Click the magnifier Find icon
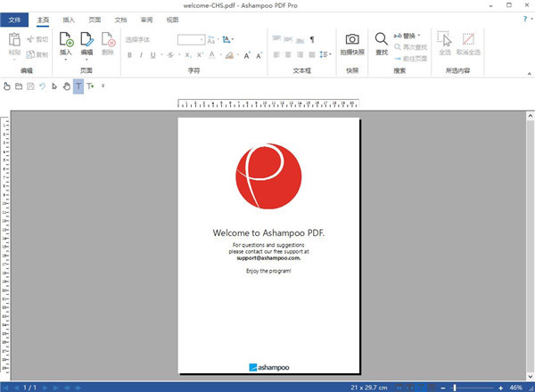The height and width of the screenshot is (392, 535). (381, 39)
